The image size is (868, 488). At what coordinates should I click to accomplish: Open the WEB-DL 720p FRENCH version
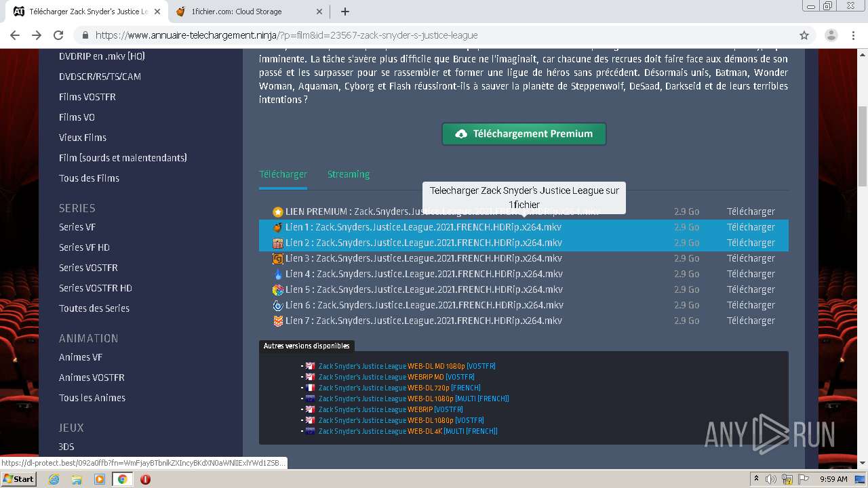(399, 388)
